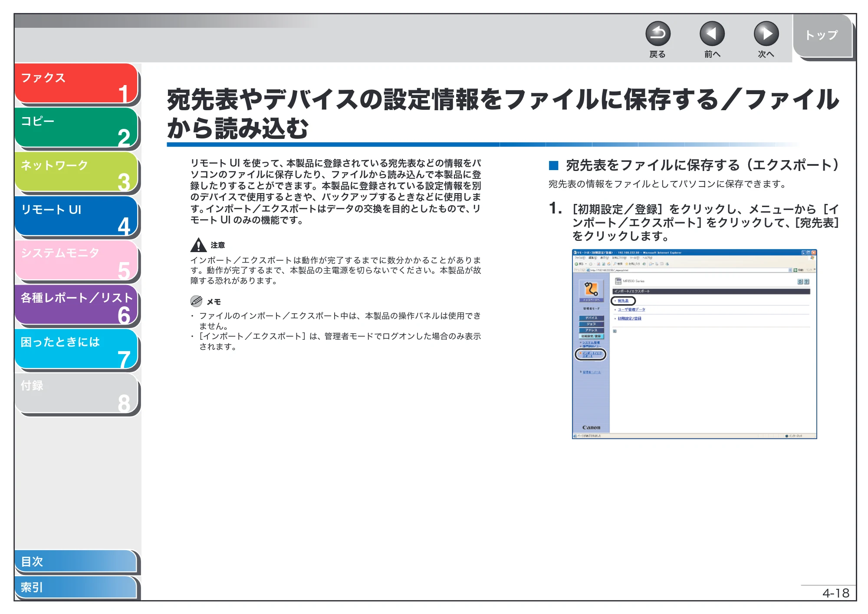Click アドレス button in Remote UI screenshot

pyautogui.click(x=591, y=330)
